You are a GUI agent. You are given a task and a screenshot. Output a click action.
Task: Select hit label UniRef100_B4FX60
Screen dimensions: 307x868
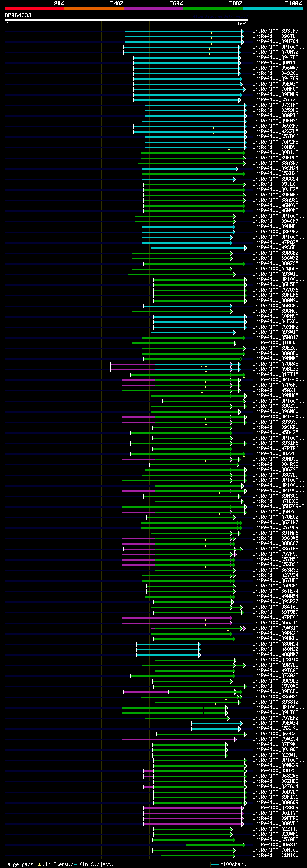[275, 322]
